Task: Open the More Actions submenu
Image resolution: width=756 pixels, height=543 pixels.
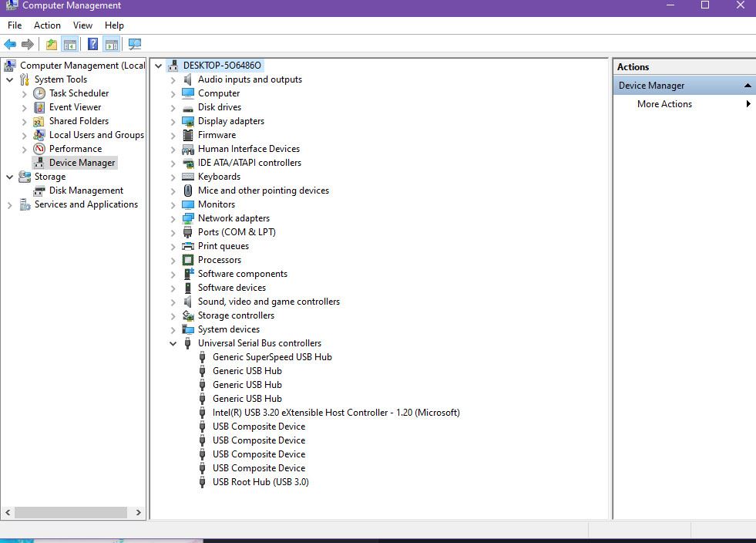Action: [664, 104]
